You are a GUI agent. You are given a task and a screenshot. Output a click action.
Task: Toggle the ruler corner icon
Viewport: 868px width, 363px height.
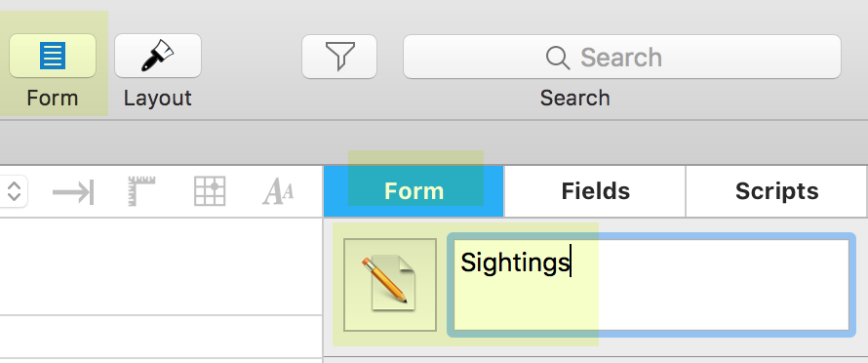pos(141,191)
